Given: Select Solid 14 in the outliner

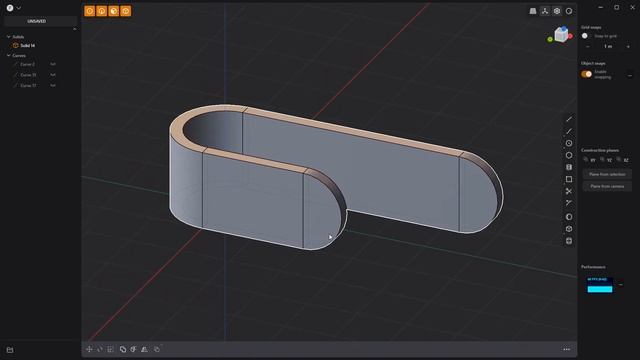Looking at the screenshot, I should (27, 46).
